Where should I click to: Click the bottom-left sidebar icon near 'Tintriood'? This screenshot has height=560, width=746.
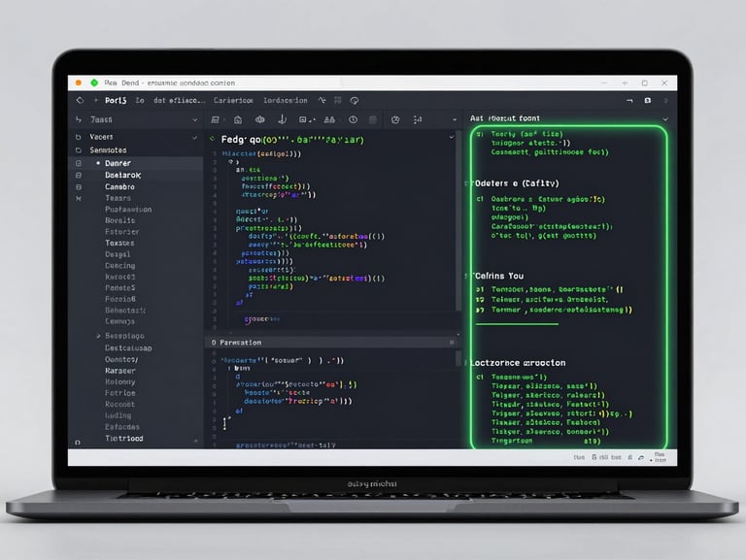click(x=78, y=443)
